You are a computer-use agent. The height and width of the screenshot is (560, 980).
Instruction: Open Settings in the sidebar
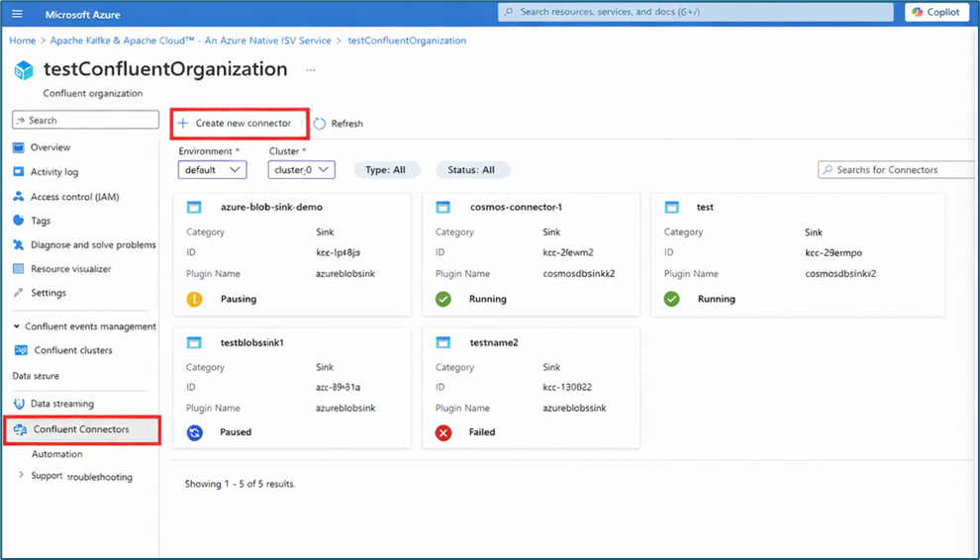click(49, 293)
